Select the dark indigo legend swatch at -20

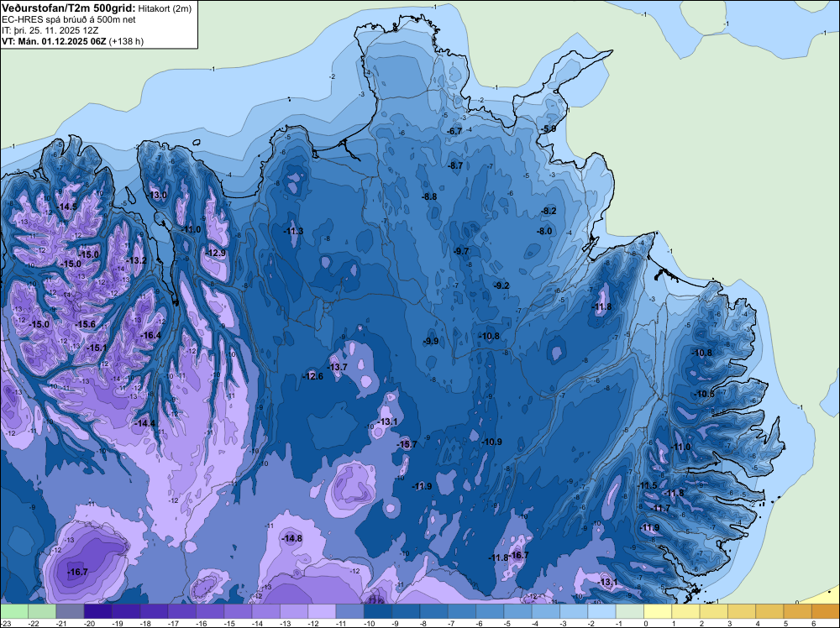(x=98, y=611)
